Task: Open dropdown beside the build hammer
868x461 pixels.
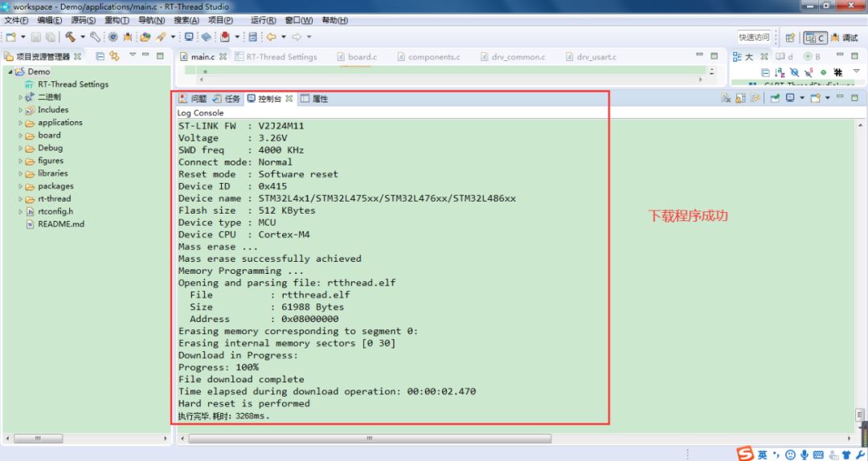Action: coord(83,37)
